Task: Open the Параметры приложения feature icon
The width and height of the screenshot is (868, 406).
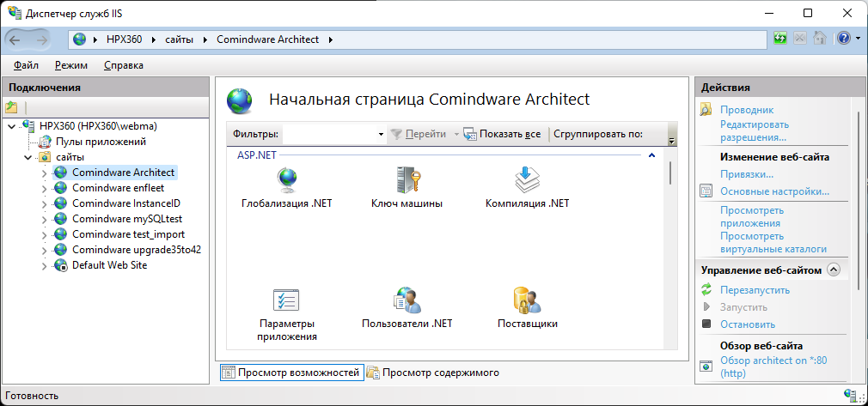Action: pos(287,300)
